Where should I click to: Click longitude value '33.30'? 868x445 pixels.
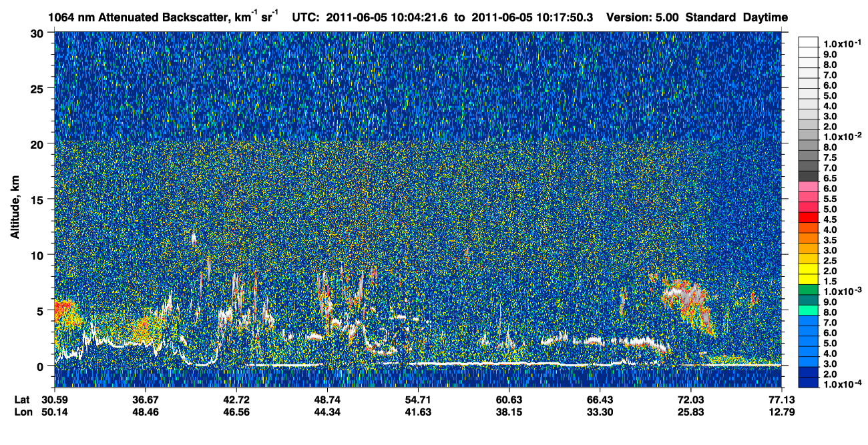(x=600, y=412)
